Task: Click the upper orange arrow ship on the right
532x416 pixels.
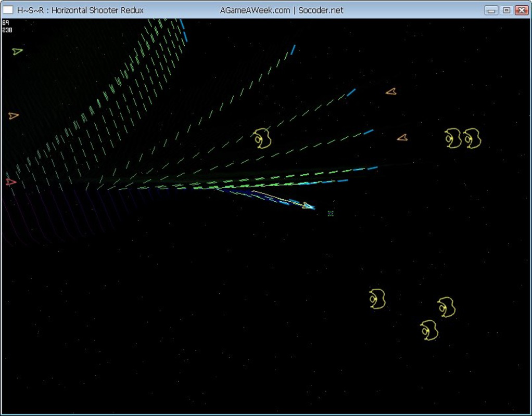Action: click(x=391, y=92)
